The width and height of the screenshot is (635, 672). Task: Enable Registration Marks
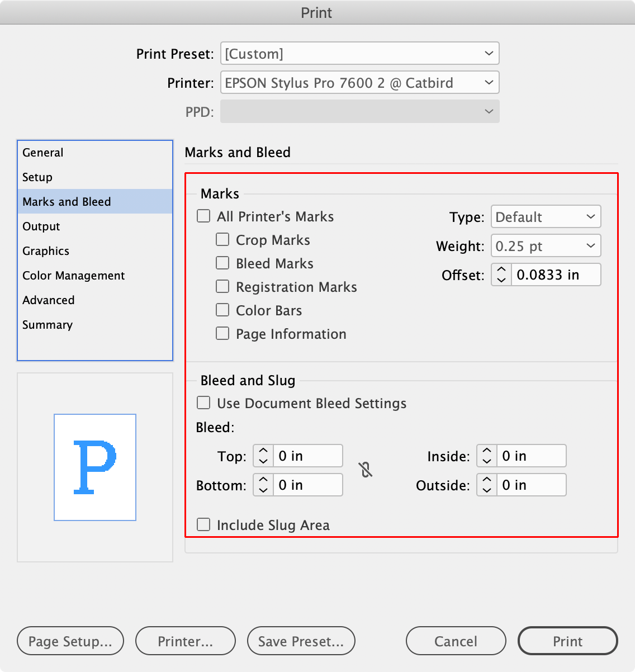pyautogui.click(x=222, y=286)
